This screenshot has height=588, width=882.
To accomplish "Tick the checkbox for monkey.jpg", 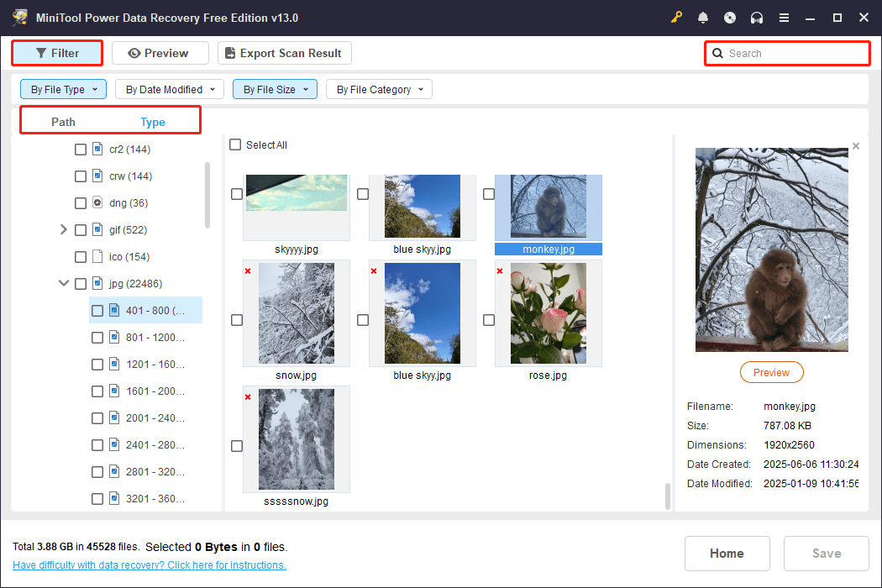I will [x=489, y=194].
